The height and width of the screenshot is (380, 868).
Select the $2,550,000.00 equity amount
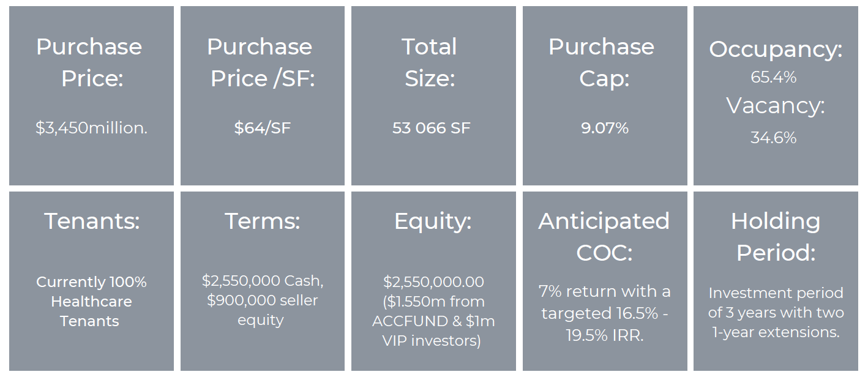point(433,281)
